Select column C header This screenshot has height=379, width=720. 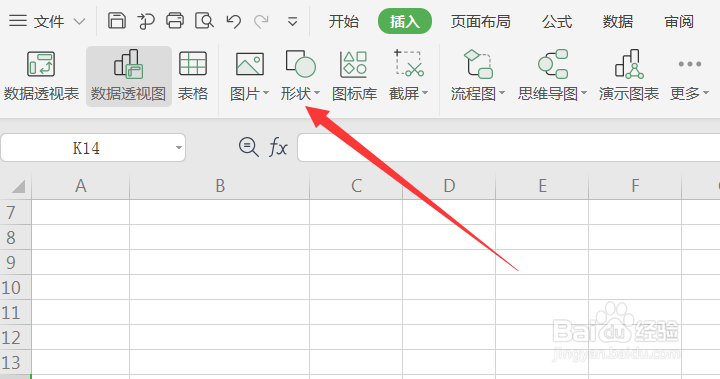pos(356,186)
